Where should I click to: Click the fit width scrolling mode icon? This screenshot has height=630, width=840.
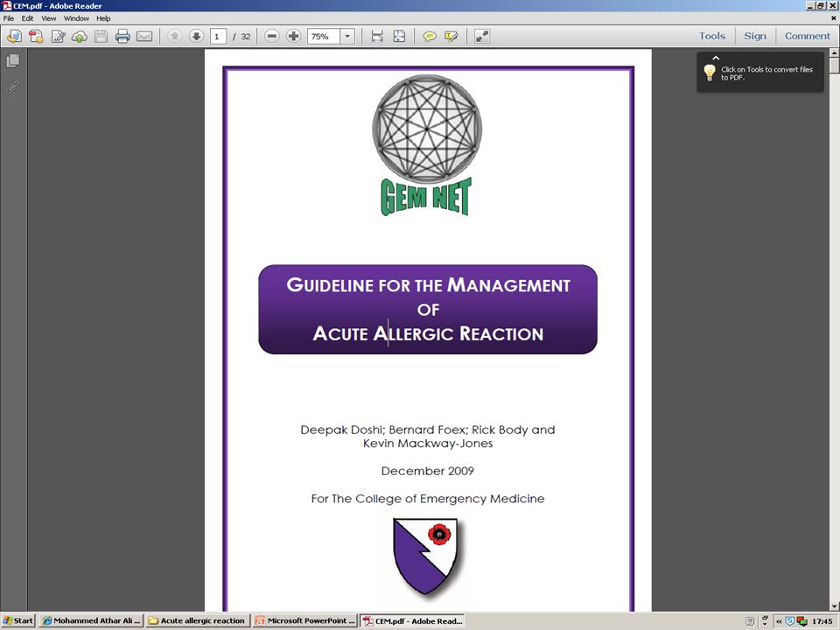tap(377, 37)
